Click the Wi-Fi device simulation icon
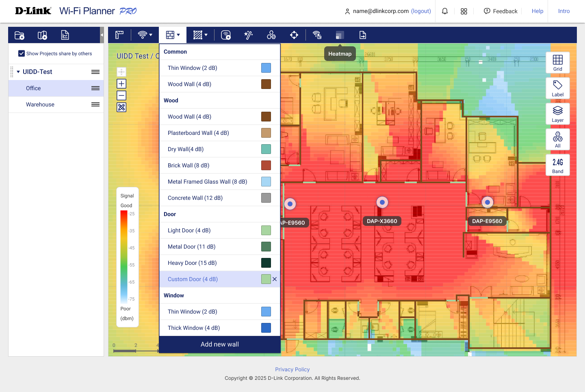The image size is (585, 392). coord(317,35)
